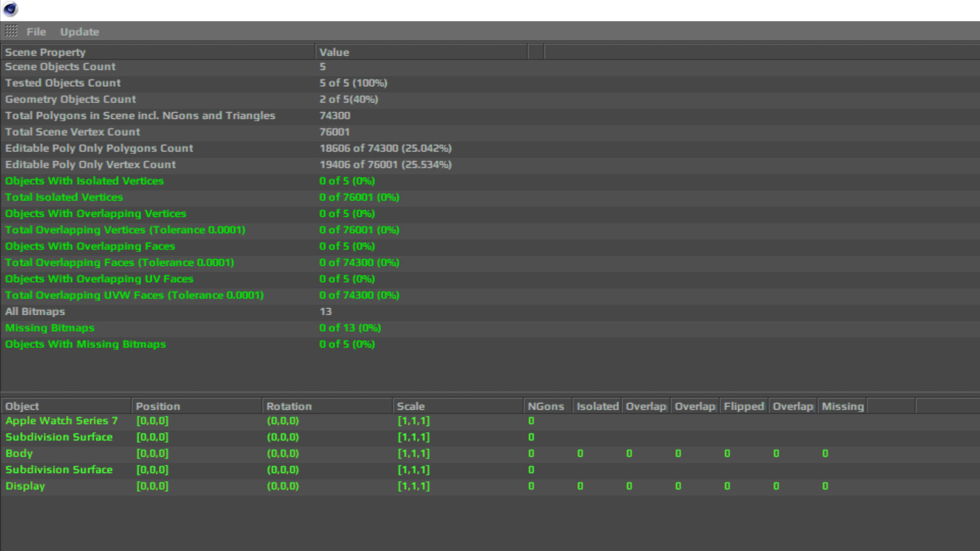
Task: Select the Missing Bitmaps property row
Action: point(50,328)
